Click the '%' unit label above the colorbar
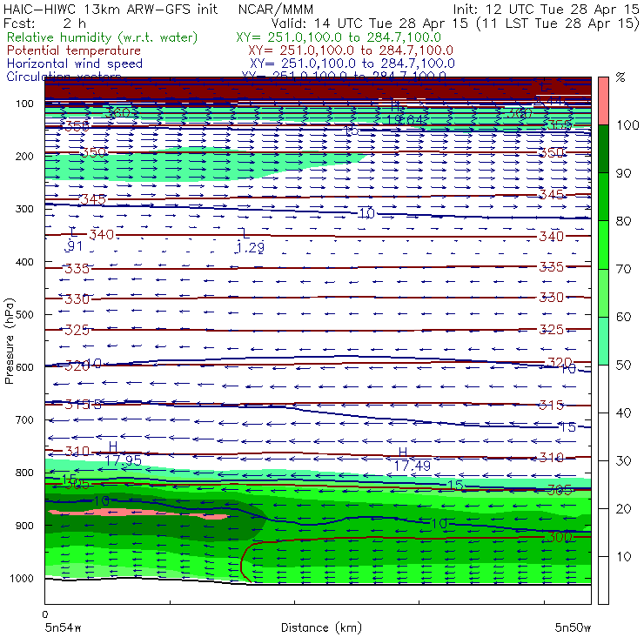The height and width of the screenshot is (644, 644). 621,77
